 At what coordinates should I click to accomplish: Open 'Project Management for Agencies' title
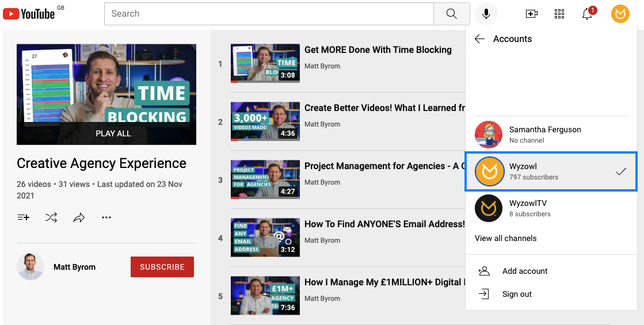385,166
